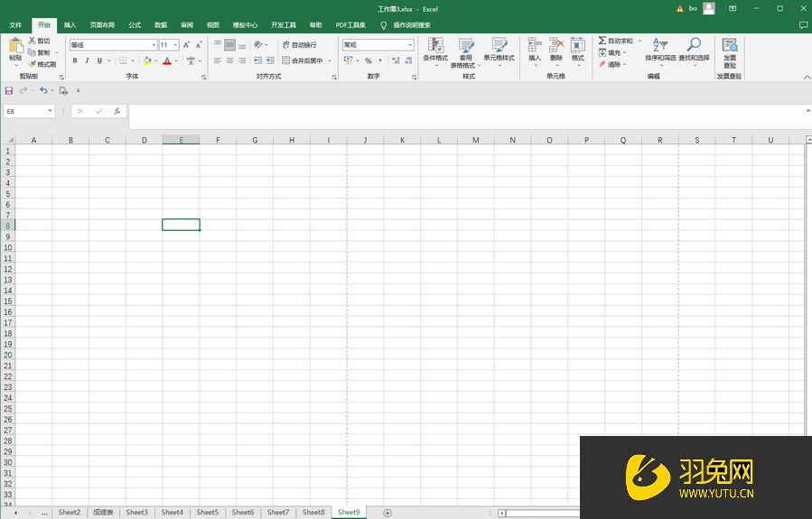Toggle Bold formatting
This screenshot has height=519, width=812.
(75, 60)
